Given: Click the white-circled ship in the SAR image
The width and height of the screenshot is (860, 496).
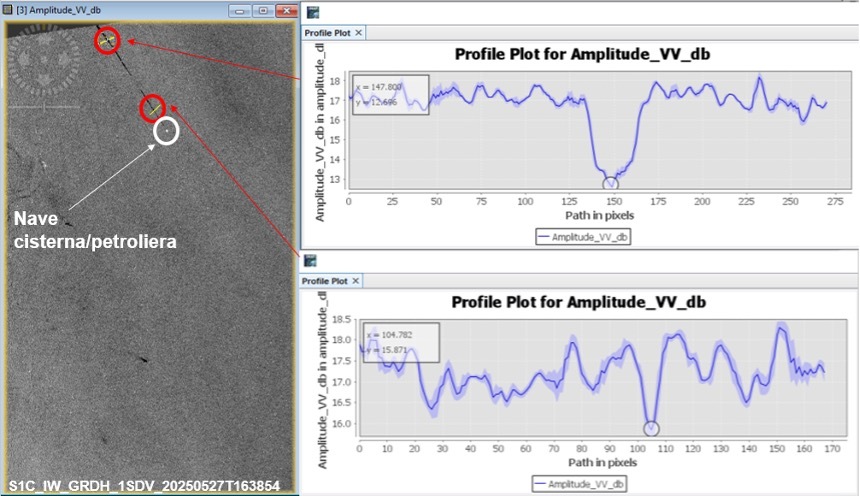Looking at the screenshot, I should [165, 130].
